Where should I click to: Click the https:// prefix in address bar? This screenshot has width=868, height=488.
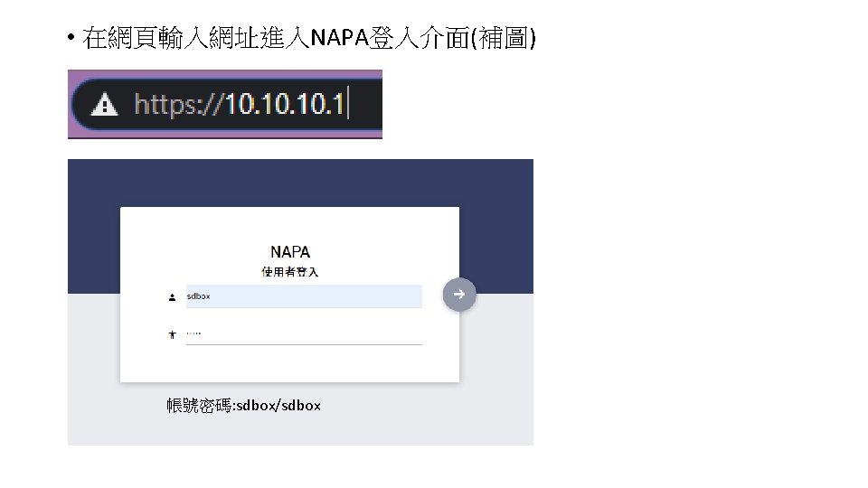178,104
